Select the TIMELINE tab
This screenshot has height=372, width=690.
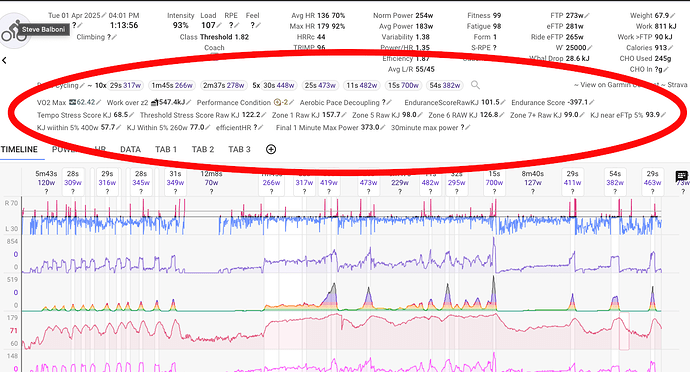[19, 149]
